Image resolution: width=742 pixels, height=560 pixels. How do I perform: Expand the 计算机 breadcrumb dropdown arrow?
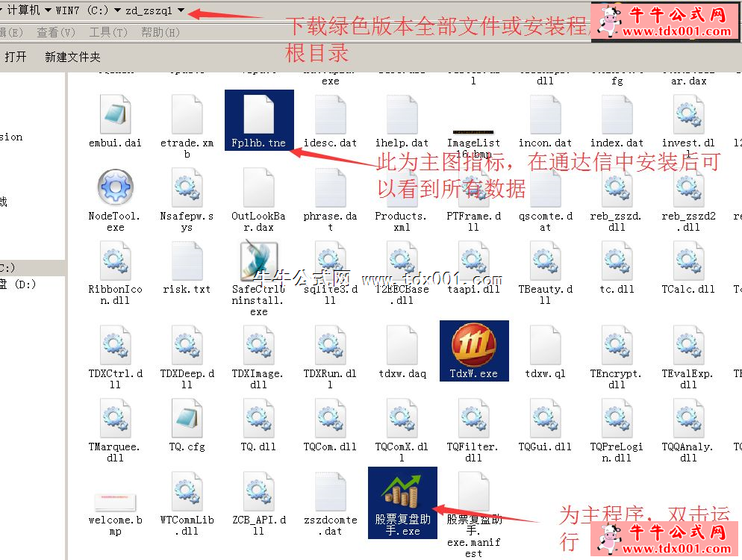coord(49,10)
